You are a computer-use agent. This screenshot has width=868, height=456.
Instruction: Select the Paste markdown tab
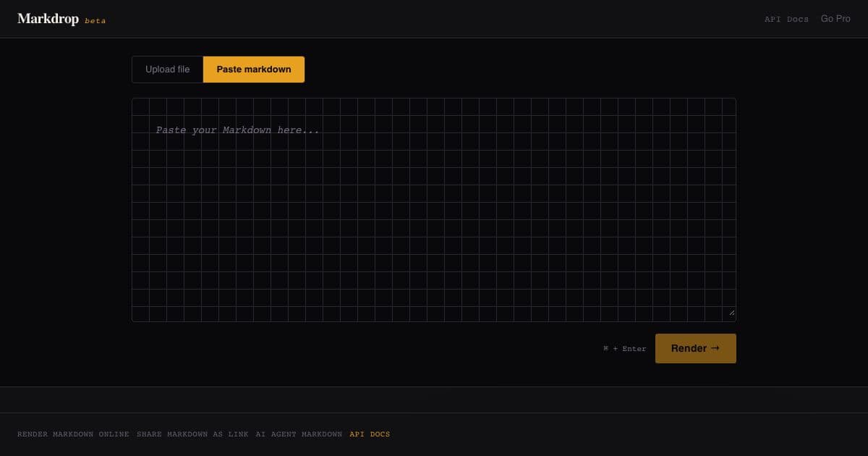point(254,69)
